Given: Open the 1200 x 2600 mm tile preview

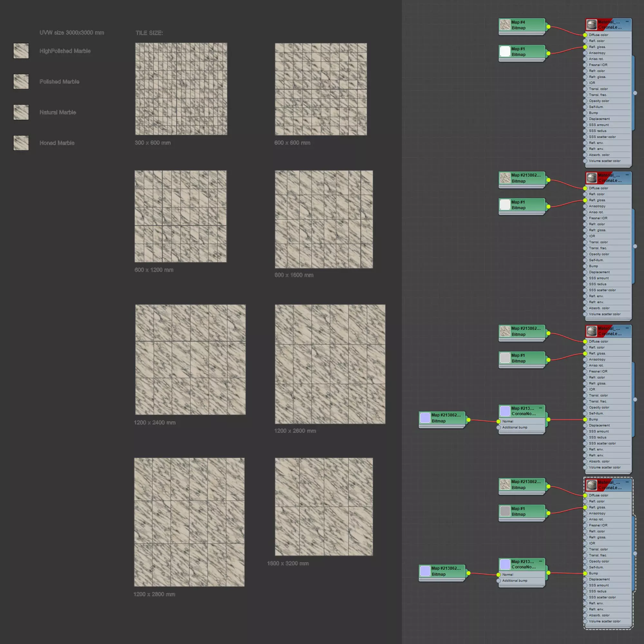Looking at the screenshot, I should [x=330, y=364].
